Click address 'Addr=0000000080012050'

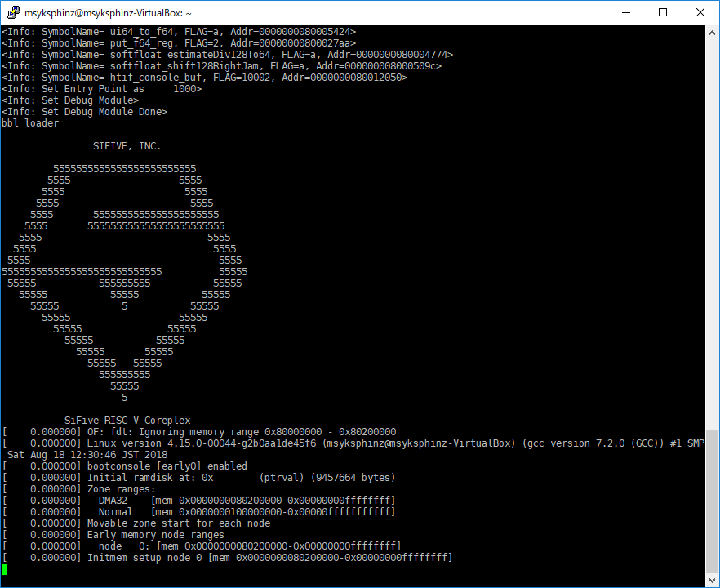click(x=342, y=77)
